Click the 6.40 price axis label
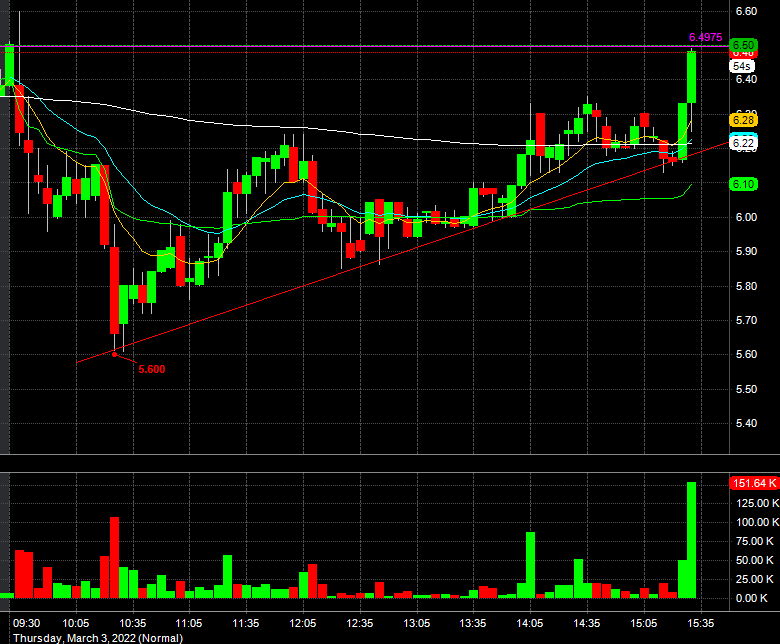Screen dimensions: 780x644 [746, 79]
